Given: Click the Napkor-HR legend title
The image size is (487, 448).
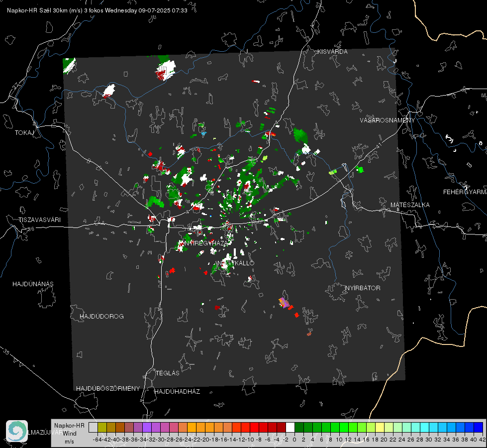Looking at the screenshot, I should click(x=69, y=426).
